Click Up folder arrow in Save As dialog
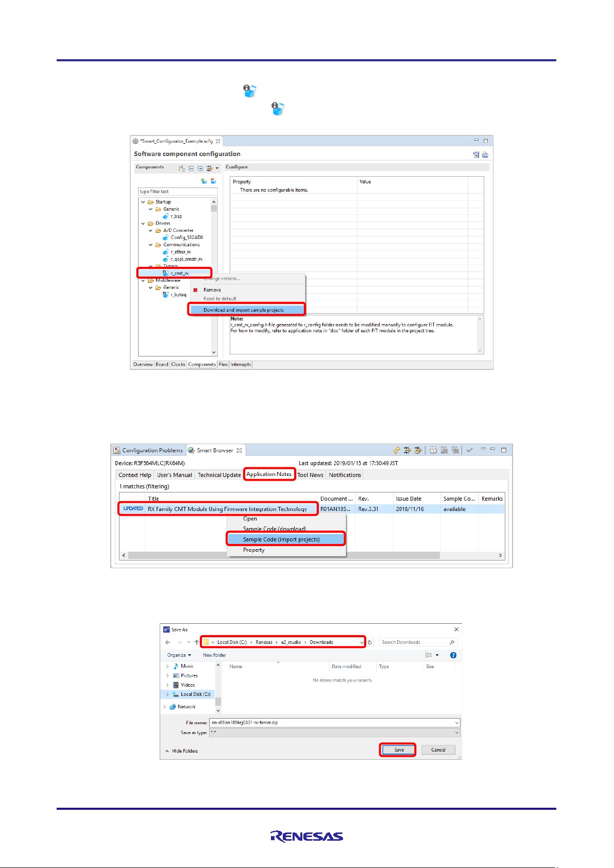 [196, 643]
